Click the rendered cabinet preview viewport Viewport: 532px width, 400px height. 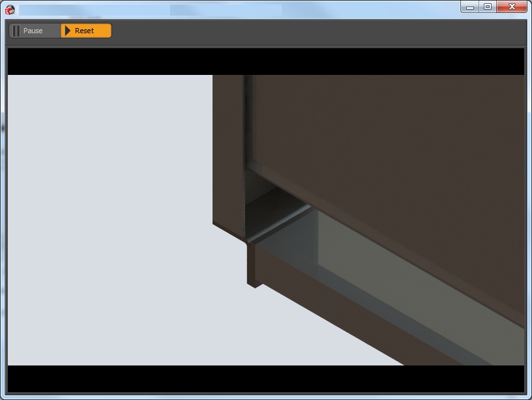pos(266,220)
